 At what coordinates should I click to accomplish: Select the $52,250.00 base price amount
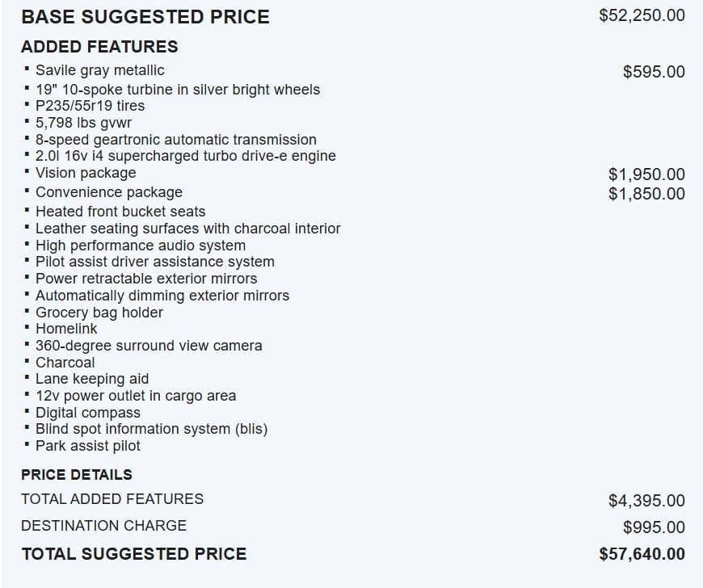(x=642, y=15)
